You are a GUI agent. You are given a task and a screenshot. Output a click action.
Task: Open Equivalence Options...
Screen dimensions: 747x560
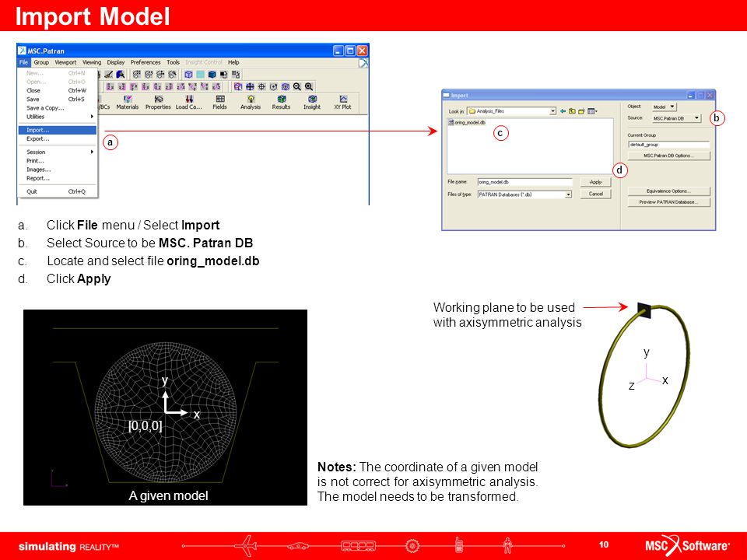pyautogui.click(x=669, y=191)
